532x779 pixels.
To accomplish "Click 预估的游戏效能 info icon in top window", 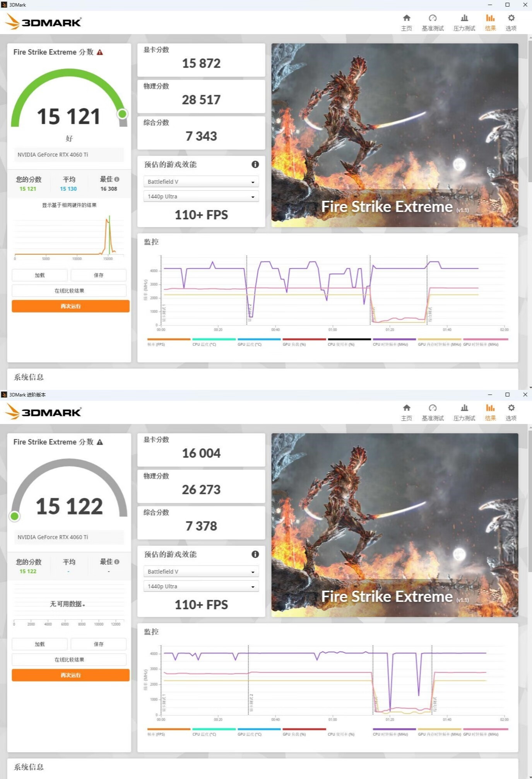I will pos(255,164).
